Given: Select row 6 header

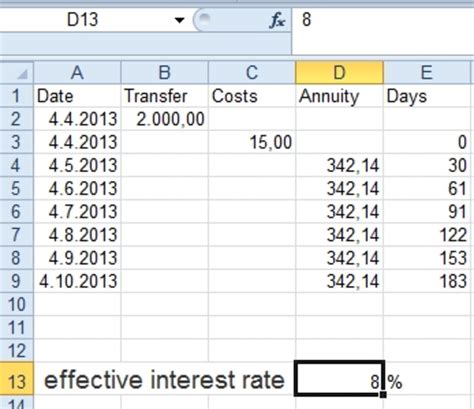Looking at the screenshot, I should (17, 211).
